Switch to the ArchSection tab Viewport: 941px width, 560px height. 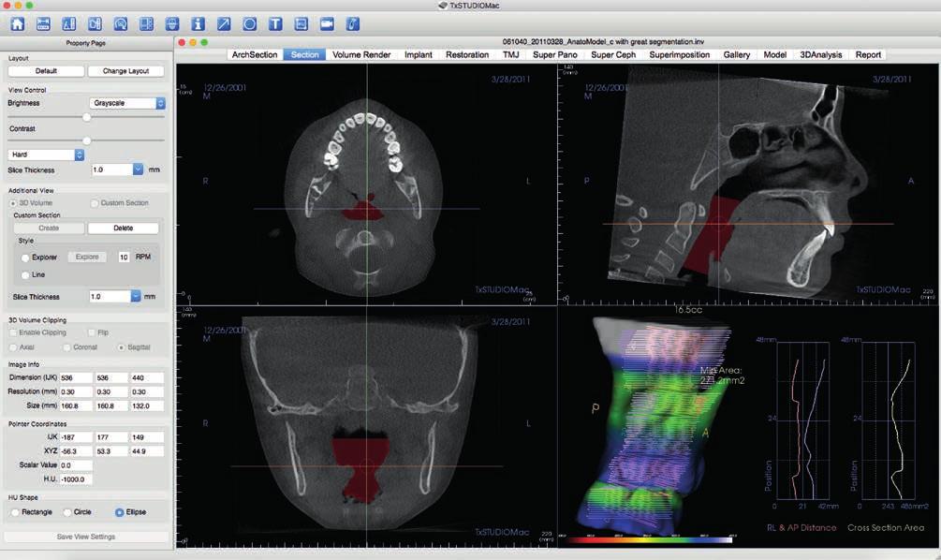point(255,54)
